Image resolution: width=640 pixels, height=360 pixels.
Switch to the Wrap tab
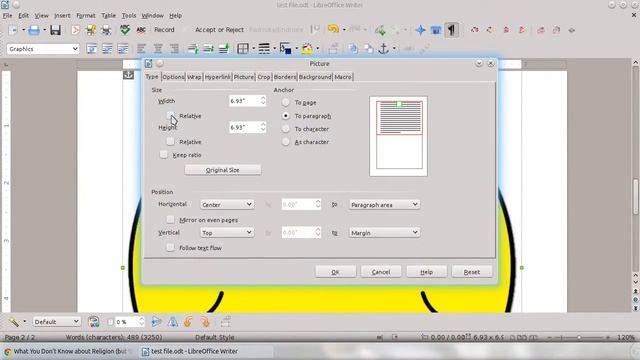coord(194,77)
